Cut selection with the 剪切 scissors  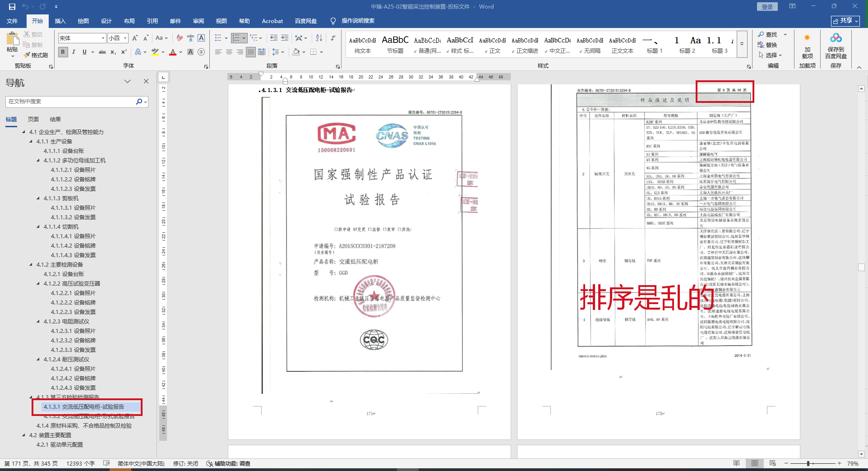click(x=33, y=34)
